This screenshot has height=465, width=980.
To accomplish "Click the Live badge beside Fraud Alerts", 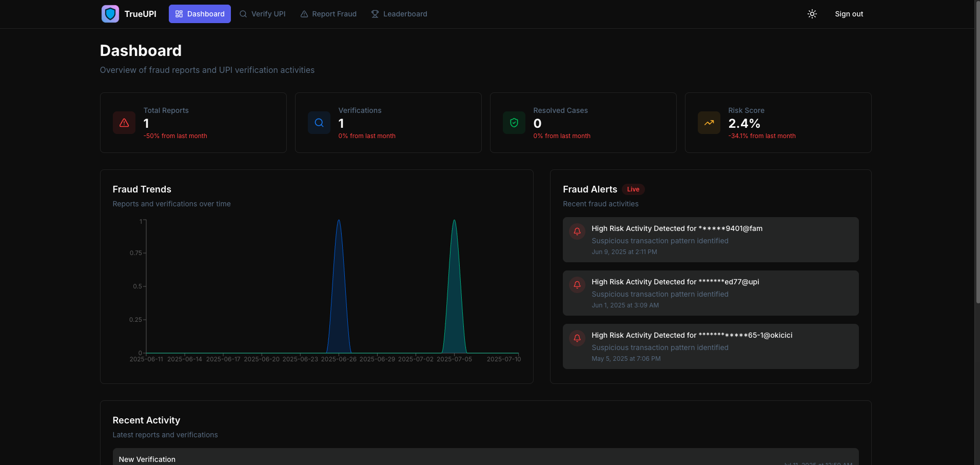I will pos(633,189).
